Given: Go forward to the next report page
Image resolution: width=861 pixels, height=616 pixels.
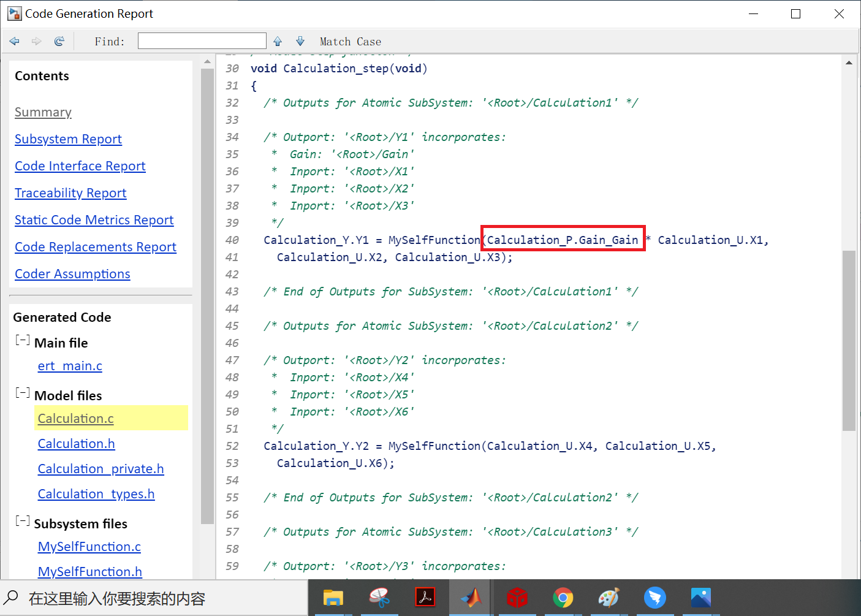Looking at the screenshot, I should pos(37,41).
